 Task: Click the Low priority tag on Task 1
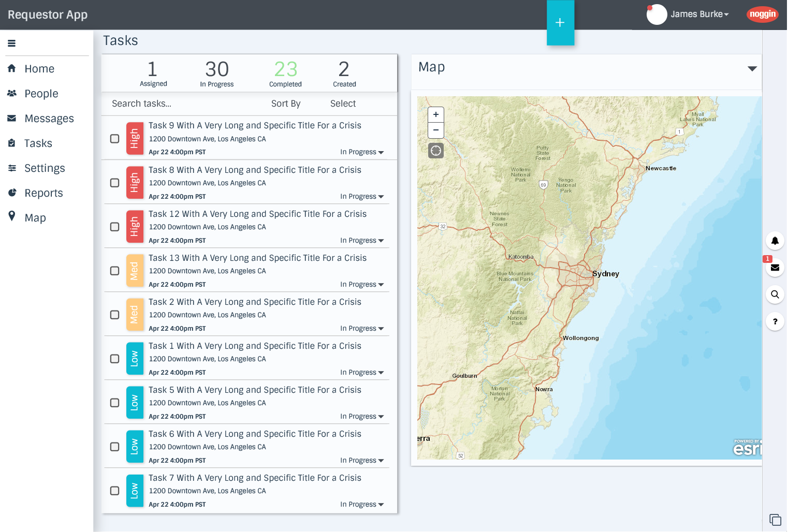tap(135, 359)
